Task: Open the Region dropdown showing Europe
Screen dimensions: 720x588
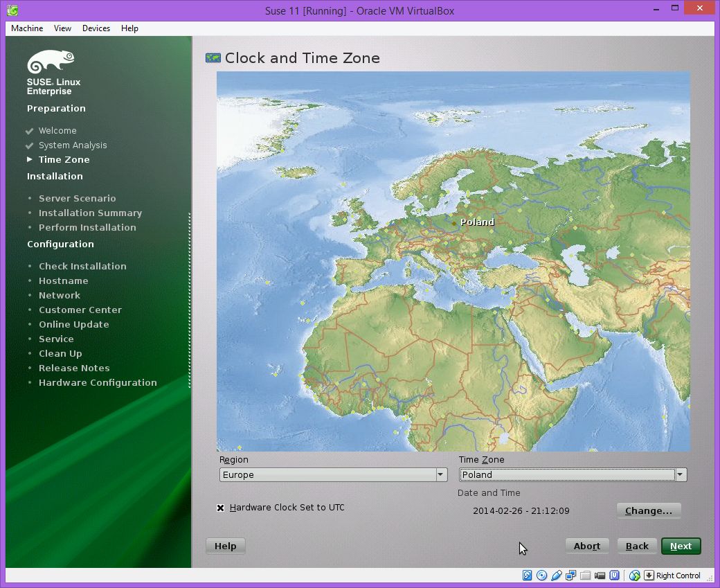Action: point(334,474)
